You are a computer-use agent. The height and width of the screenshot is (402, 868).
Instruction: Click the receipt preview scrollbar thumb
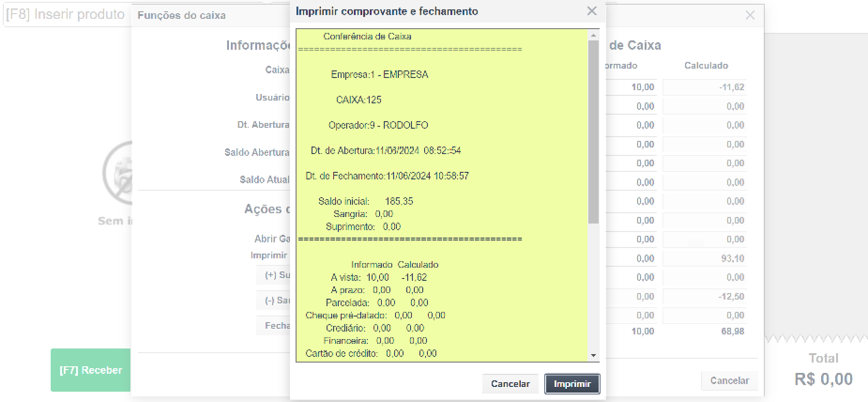point(594,131)
